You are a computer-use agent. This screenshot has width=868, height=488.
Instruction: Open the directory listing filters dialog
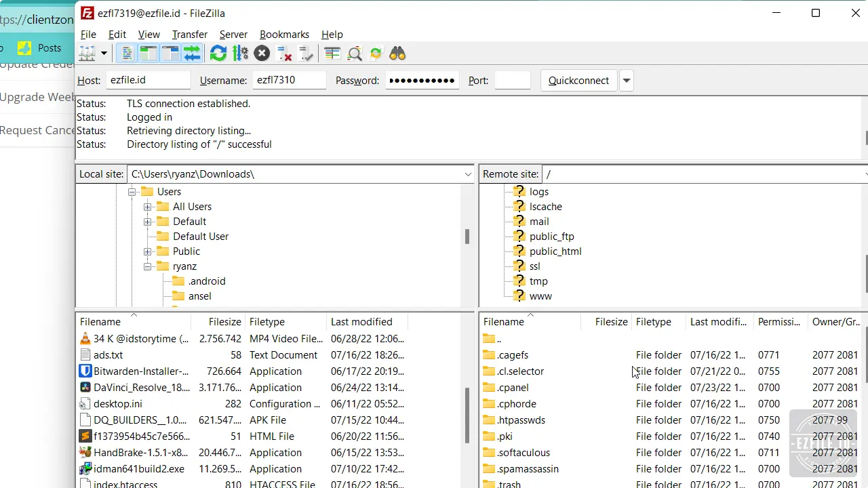click(332, 54)
